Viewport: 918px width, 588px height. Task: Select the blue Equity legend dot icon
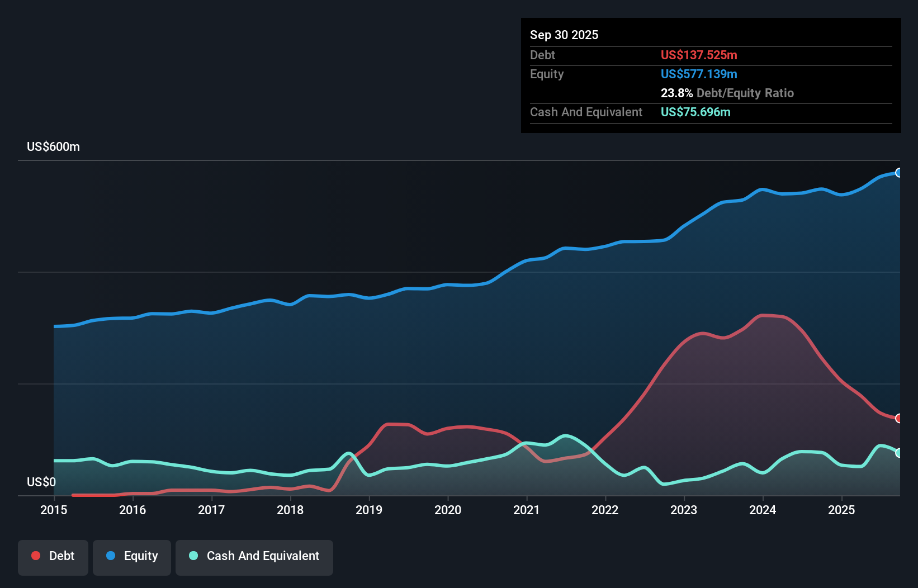[111, 556]
